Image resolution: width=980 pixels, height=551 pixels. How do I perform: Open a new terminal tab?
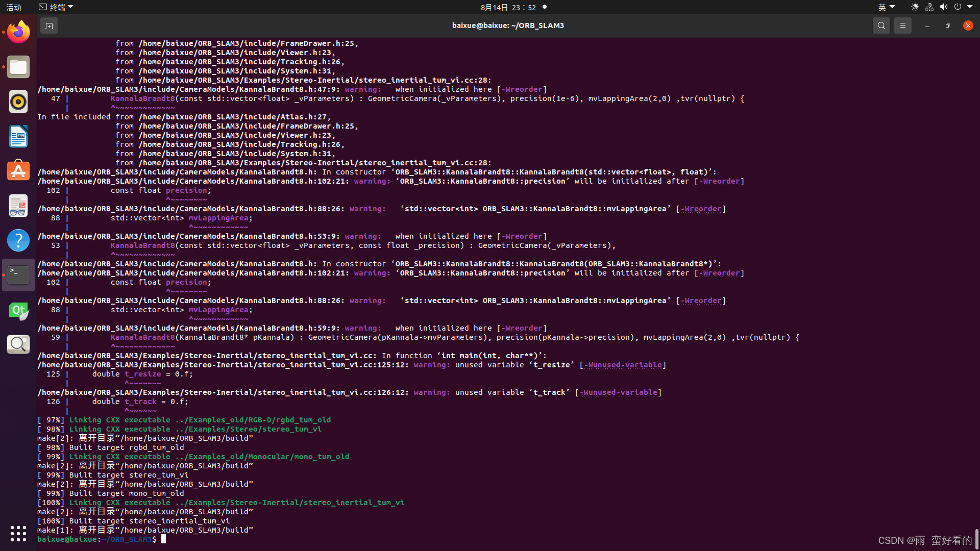click(49, 26)
